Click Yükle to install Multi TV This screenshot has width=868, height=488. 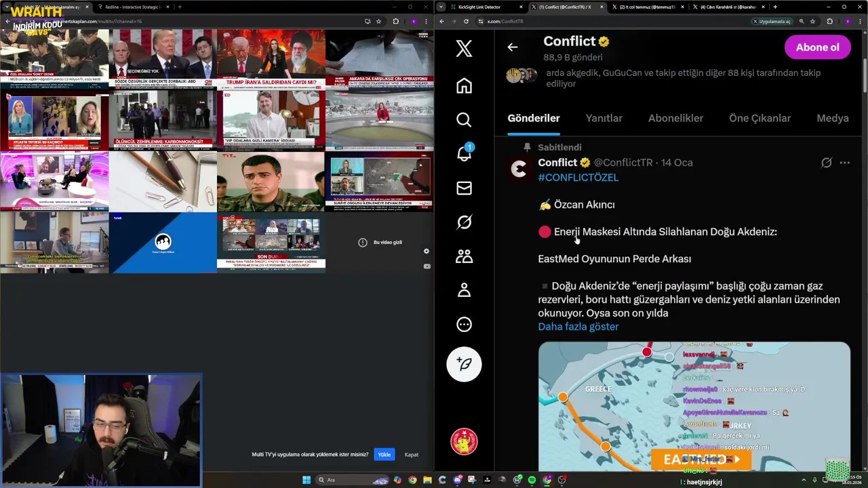pyautogui.click(x=384, y=454)
